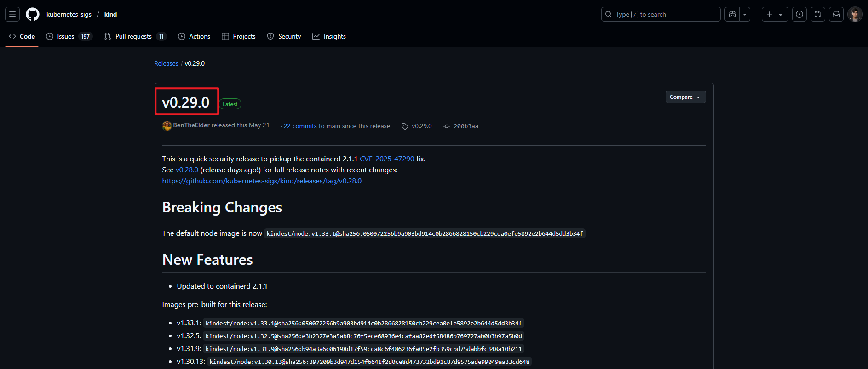Viewport: 868px width, 369px height.
Task: Open the kind repository link
Action: [x=110, y=14]
